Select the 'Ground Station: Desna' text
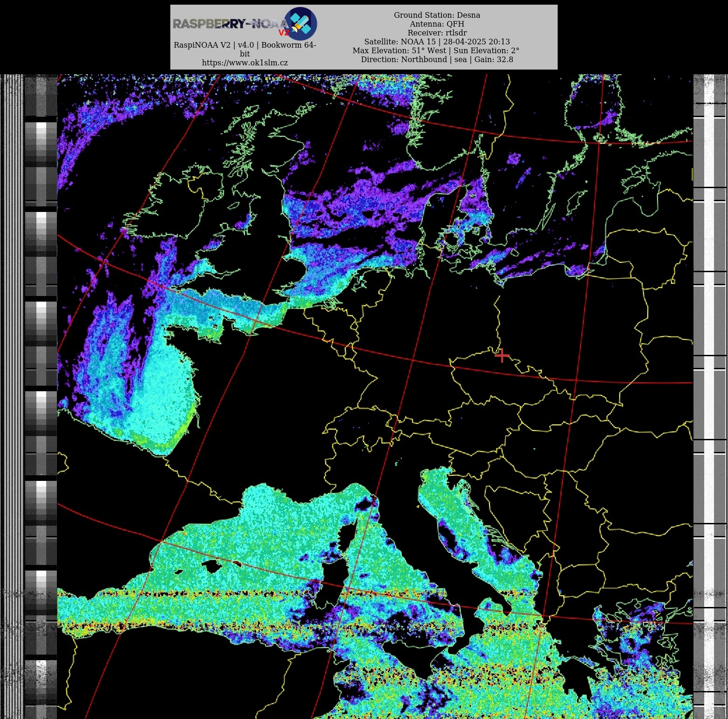 click(437, 15)
